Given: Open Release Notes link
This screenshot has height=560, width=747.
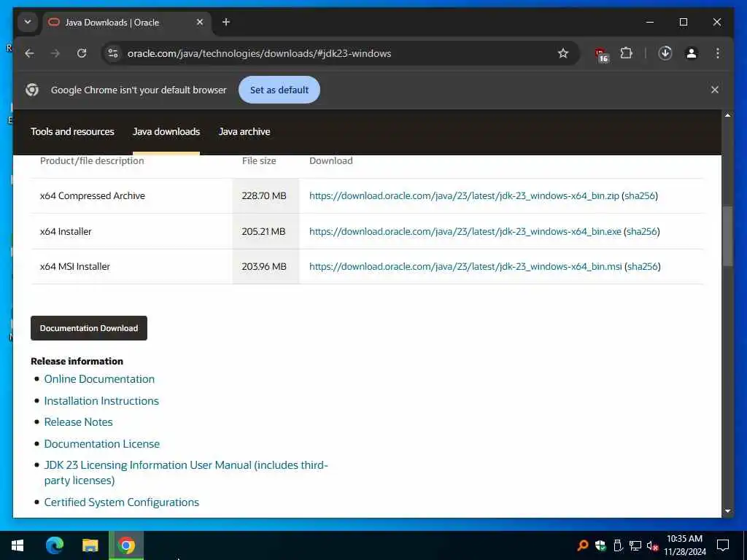Looking at the screenshot, I should click(x=79, y=422).
